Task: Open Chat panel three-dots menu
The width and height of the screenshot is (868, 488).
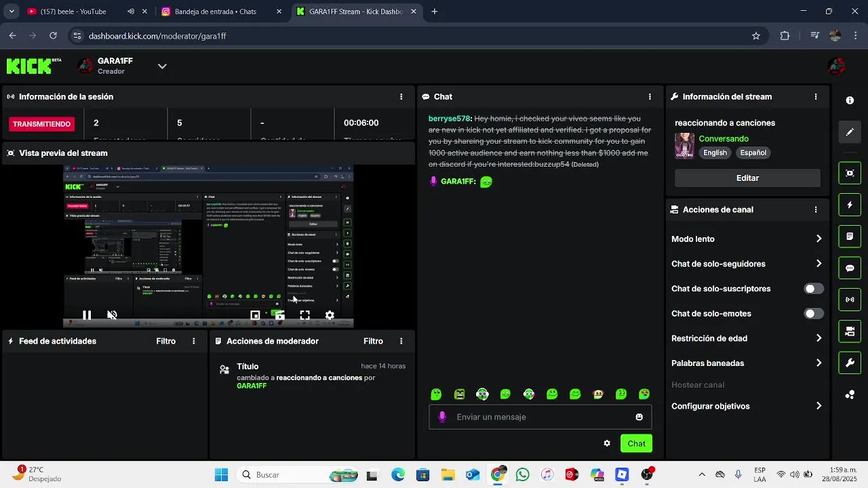Action: pos(650,97)
